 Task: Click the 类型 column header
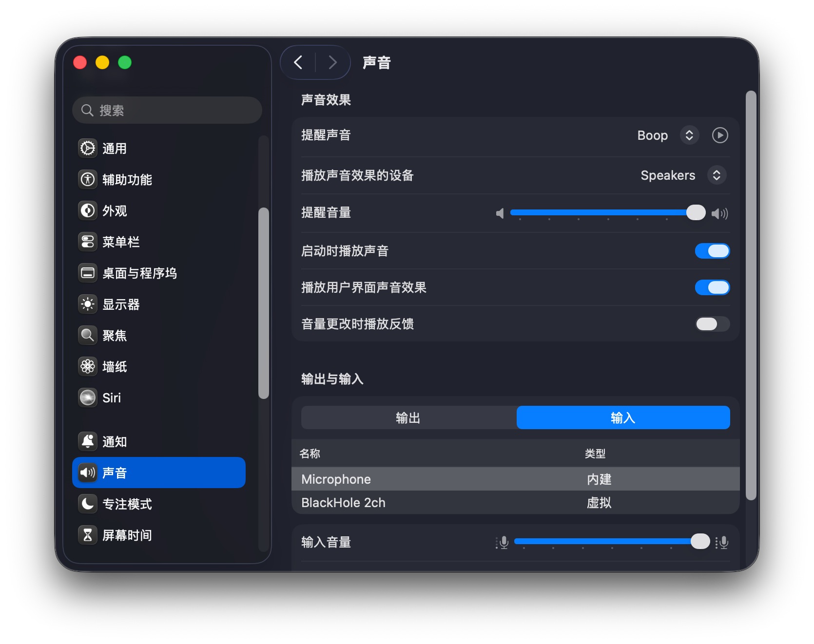coord(595,454)
